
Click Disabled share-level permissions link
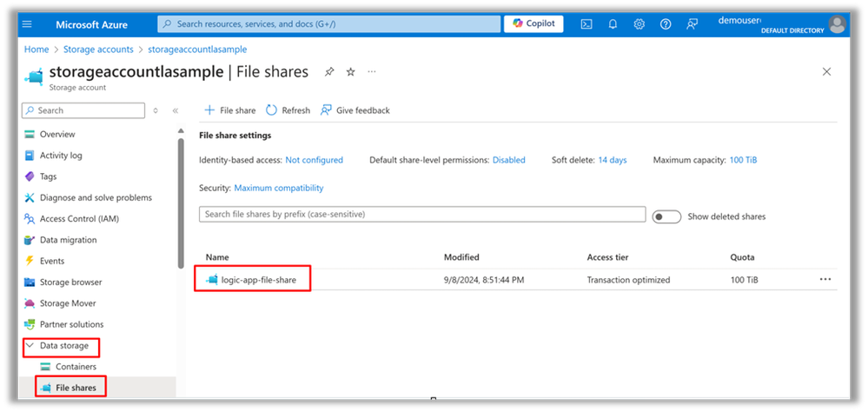pos(509,160)
